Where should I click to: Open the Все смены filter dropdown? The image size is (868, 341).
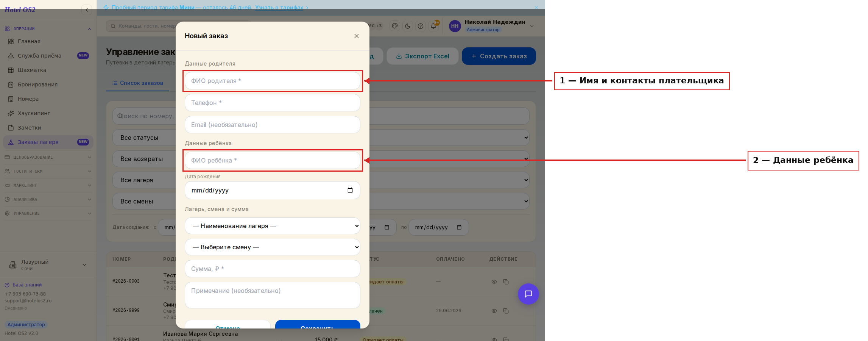tap(321, 201)
